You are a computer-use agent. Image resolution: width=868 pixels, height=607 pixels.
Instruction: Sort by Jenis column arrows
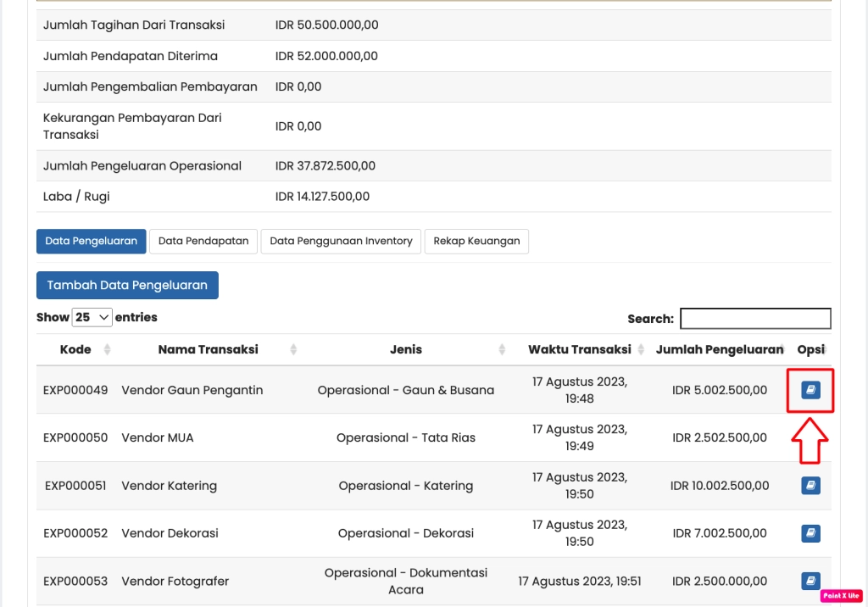[x=502, y=349]
